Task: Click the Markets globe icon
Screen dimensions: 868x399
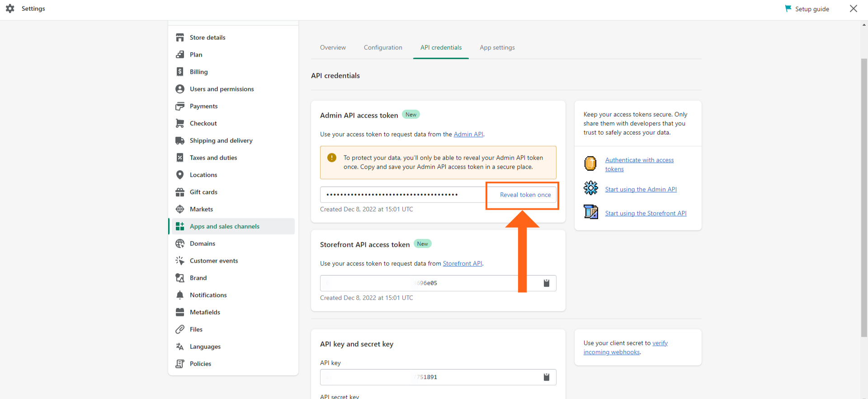Action: tap(180, 209)
